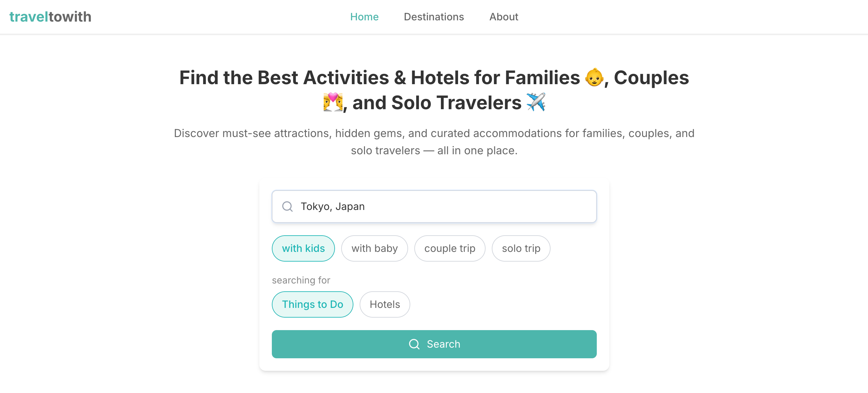Switch the search type to Hotels
The height and width of the screenshot is (393, 868).
pos(384,304)
